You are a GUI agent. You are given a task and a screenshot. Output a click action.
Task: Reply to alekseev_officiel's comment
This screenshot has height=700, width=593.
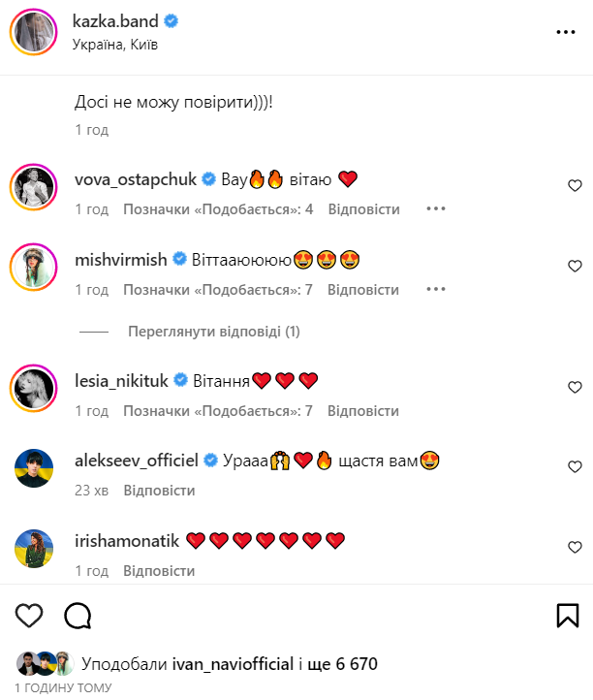[159, 491]
